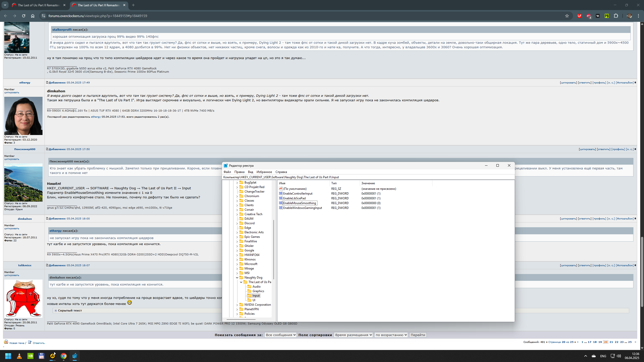Select the EnableMouseSmoothing registry value
This screenshot has height=362, width=644.
coord(299,203)
